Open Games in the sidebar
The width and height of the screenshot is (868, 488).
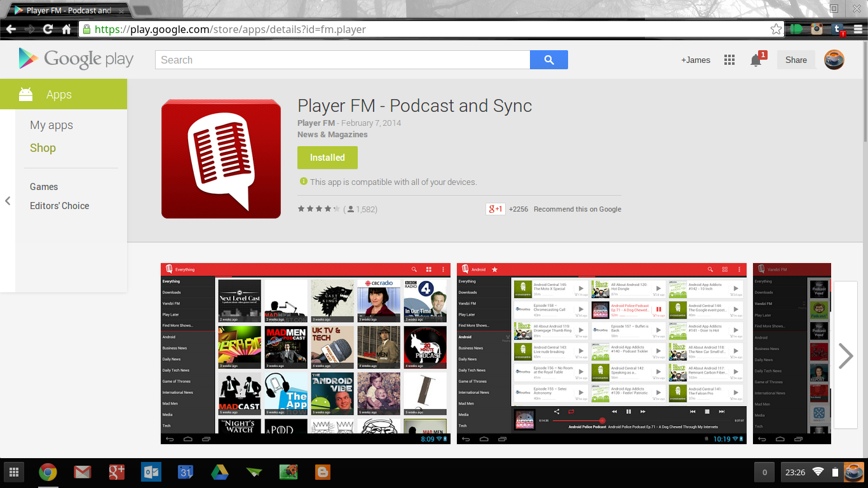(x=44, y=187)
